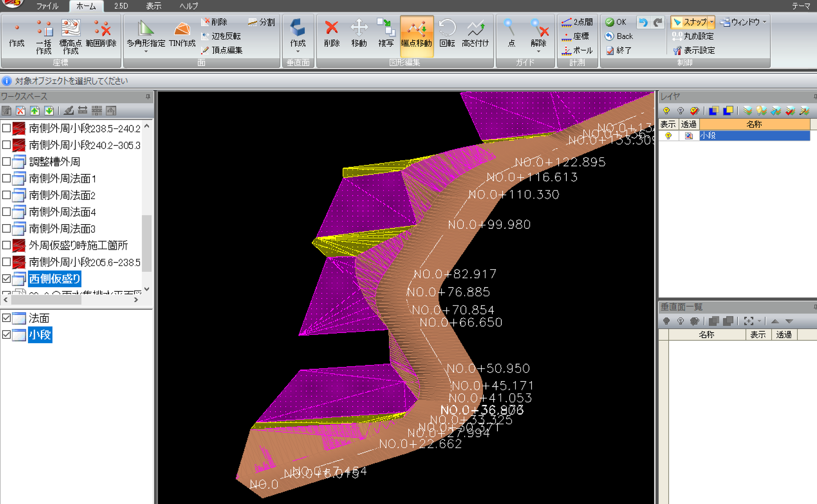Open the スナップ dropdown arrow

pos(711,22)
